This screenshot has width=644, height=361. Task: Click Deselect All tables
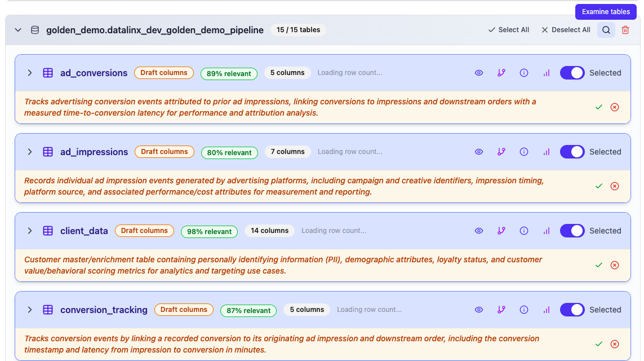[x=566, y=30]
